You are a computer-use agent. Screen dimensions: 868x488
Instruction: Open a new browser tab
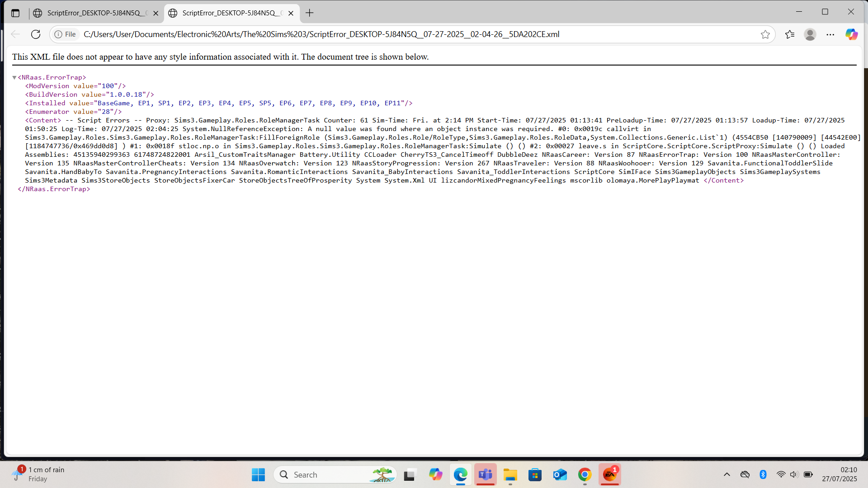pos(309,13)
